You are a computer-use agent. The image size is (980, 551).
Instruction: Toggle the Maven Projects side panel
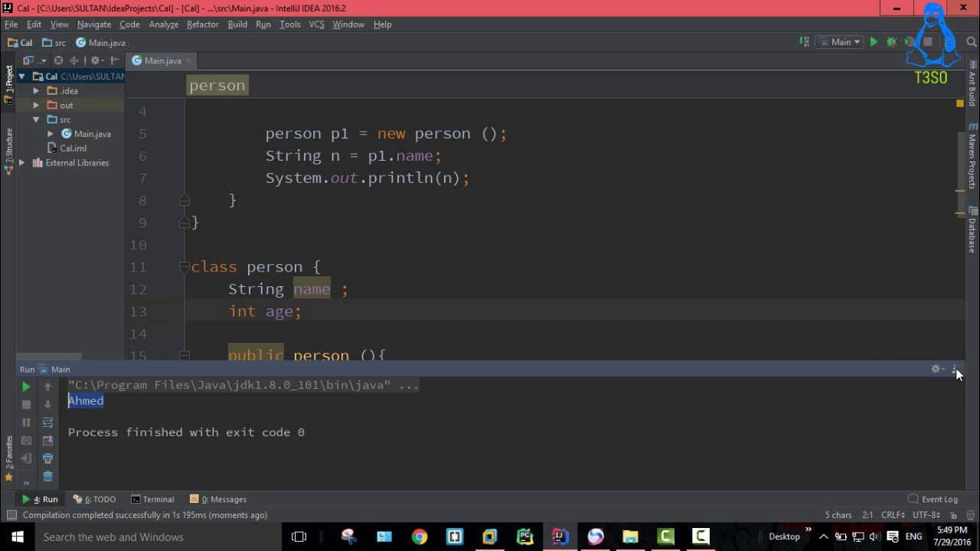pyautogui.click(x=972, y=157)
